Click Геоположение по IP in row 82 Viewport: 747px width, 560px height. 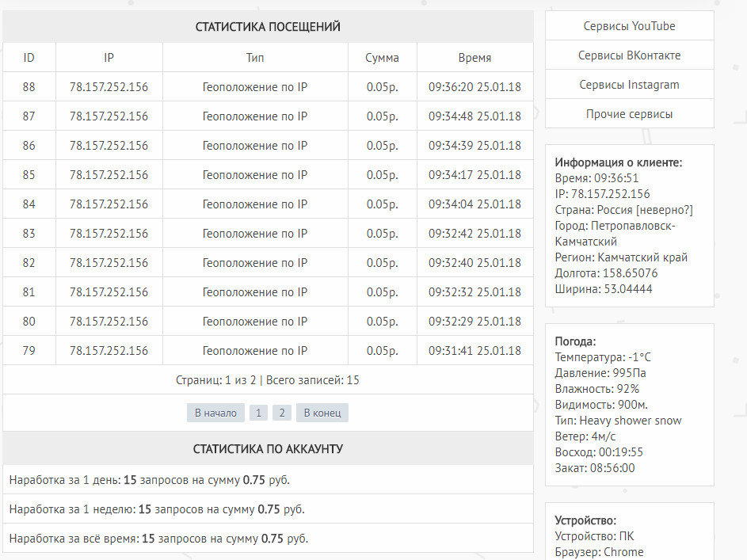coord(255,263)
